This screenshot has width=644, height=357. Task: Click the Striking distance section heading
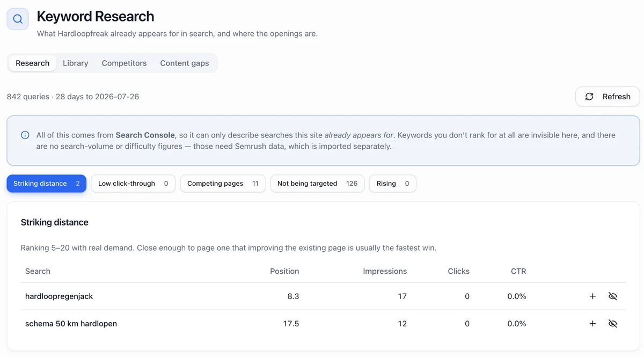click(55, 222)
